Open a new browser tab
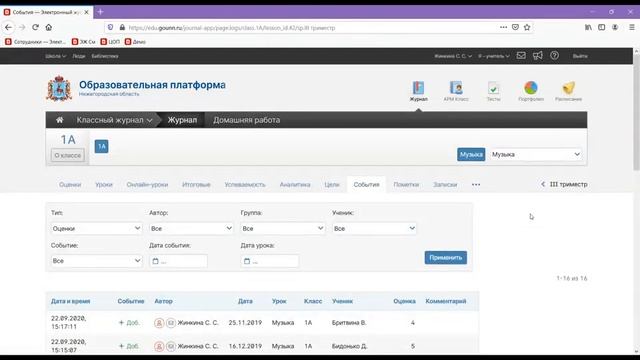Viewport: 640px width, 360px height. [100, 12]
